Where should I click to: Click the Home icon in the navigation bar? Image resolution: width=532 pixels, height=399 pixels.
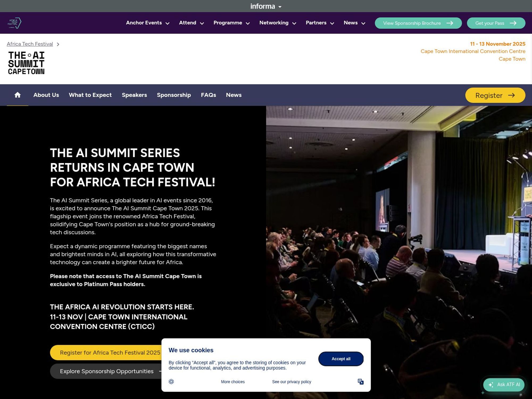[x=18, y=95]
